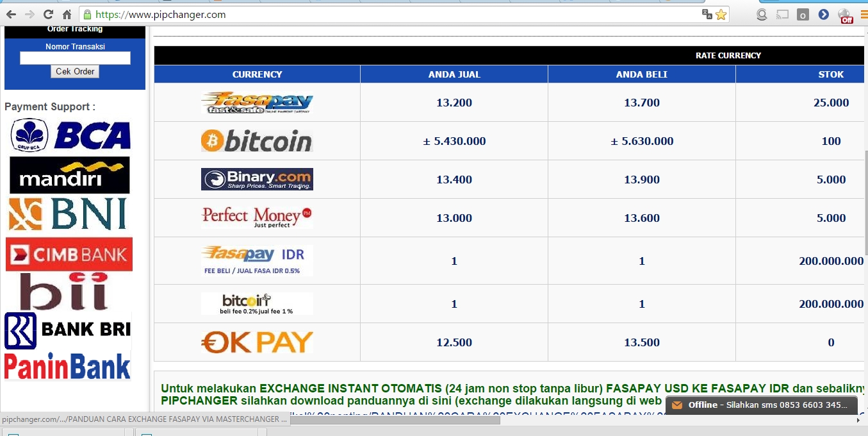
Task: Click the CIMB Bank logo
Action: [x=69, y=255]
